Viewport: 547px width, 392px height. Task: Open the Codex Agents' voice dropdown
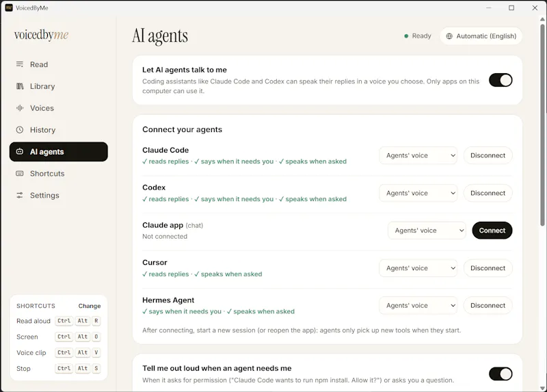point(418,193)
